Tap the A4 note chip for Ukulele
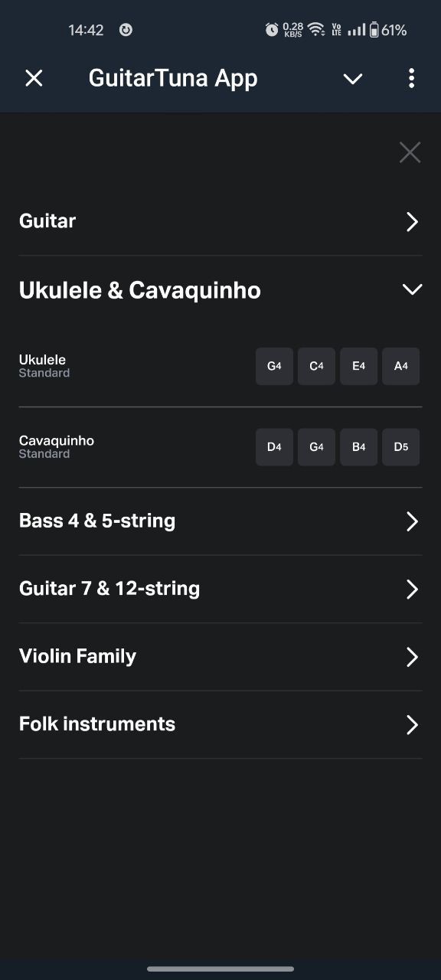Viewport: 441px width, 980px height. [x=400, y=366]
